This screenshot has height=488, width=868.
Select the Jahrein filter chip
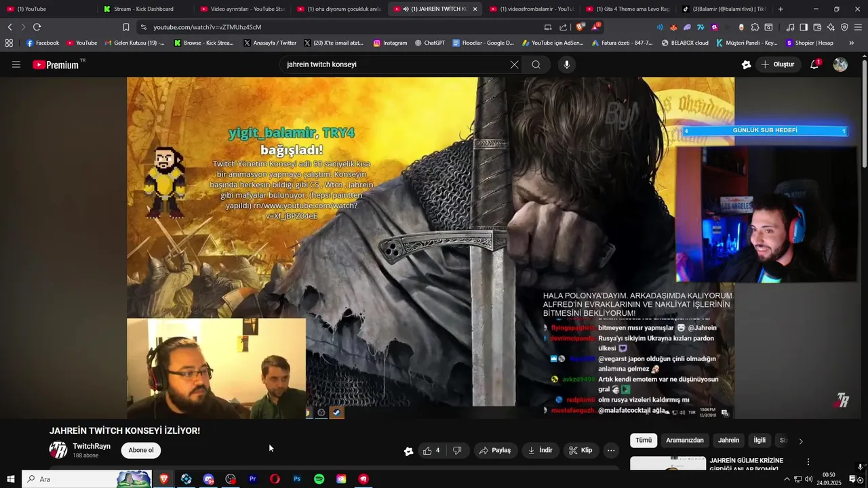(x=729, y=441)
